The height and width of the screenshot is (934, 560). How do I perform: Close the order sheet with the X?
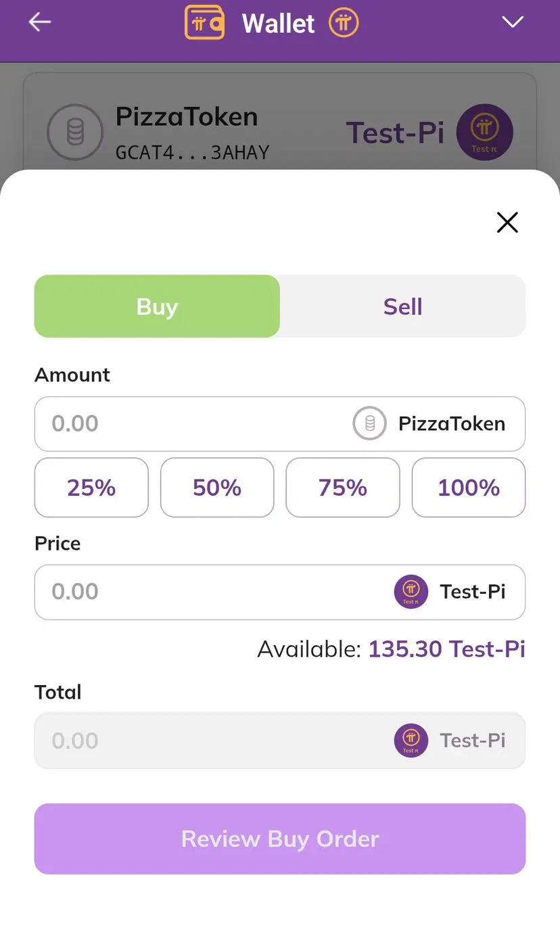(x=507, y=222)
